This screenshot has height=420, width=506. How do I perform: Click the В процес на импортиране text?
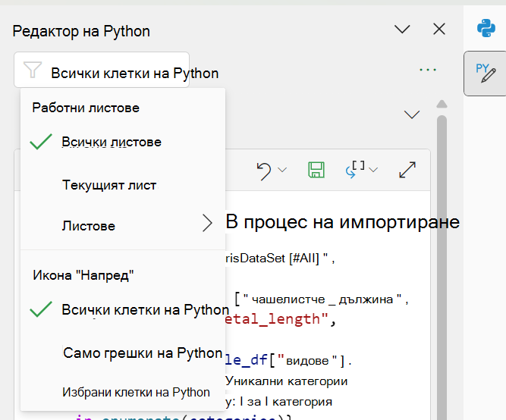click(343, 222)
